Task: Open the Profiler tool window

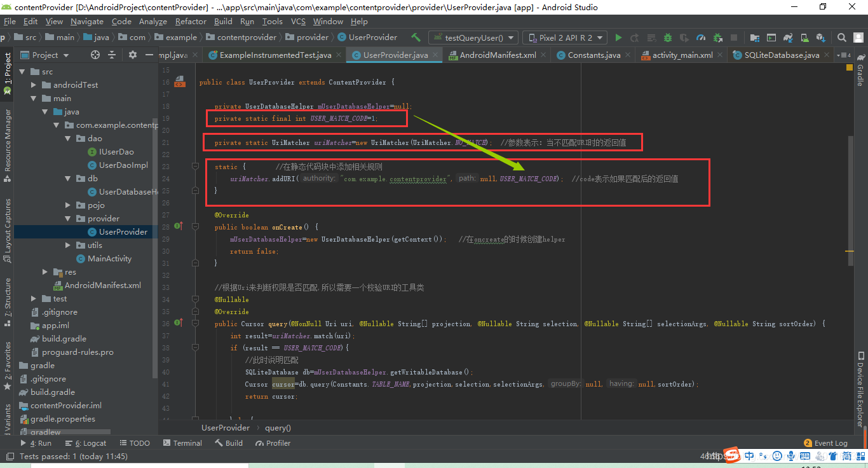Action: point(273,443)
